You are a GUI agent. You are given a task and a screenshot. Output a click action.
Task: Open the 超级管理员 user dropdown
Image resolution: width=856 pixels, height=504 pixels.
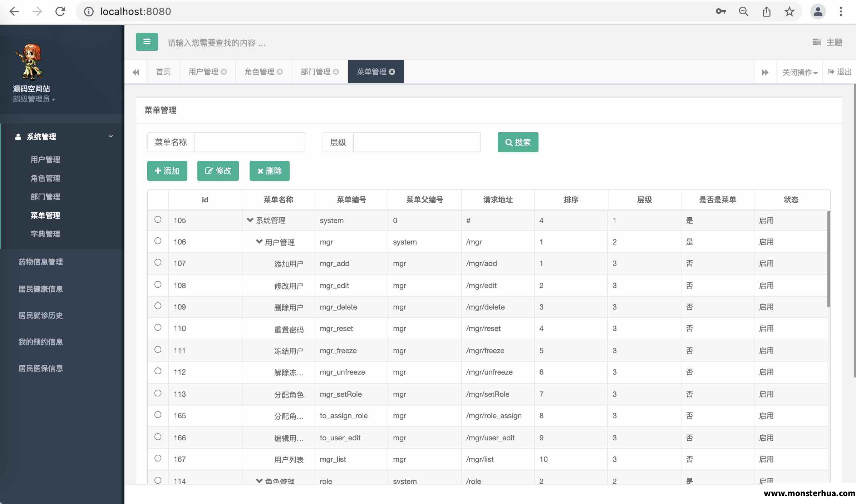pyautogui.click(x=34, y=99)
